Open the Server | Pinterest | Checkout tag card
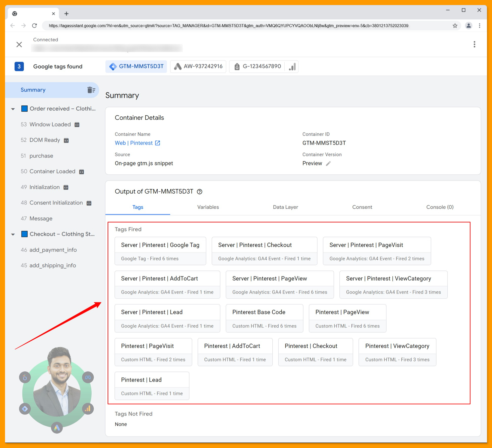This screenshot has width=492, height=448. [x=264, y=251]
